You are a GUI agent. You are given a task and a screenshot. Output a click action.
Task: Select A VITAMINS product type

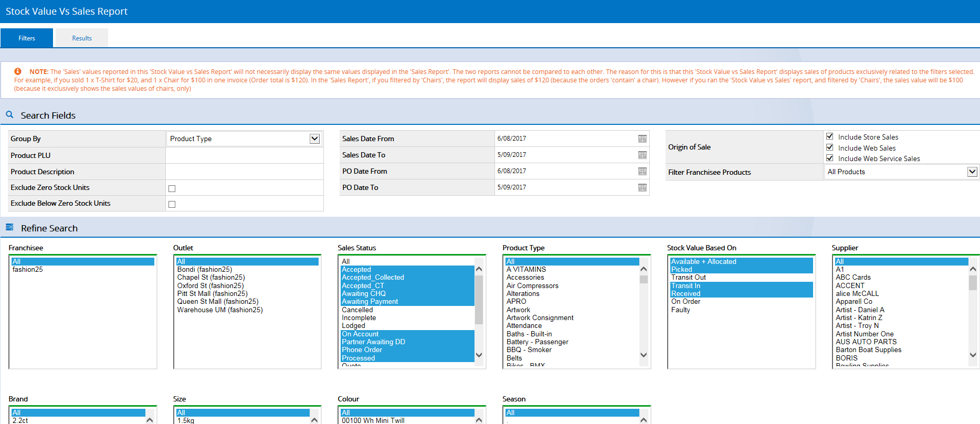click(572, 270)
